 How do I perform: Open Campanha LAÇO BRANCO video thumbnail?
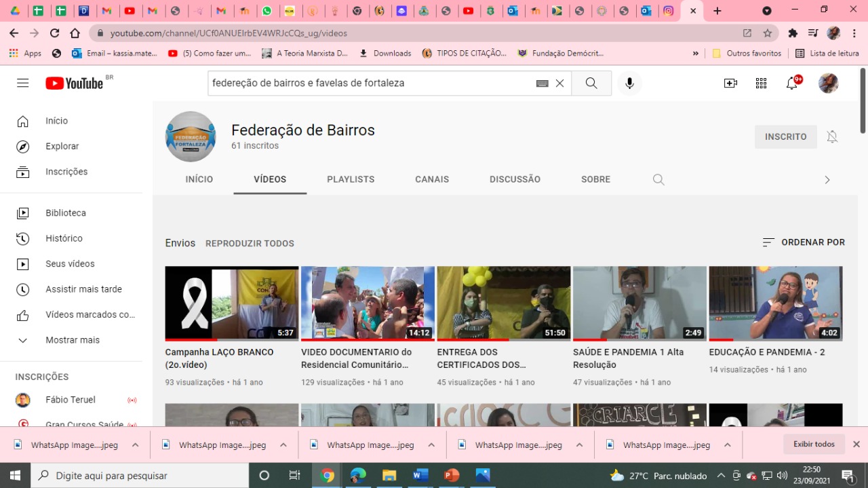click(232, 303)
